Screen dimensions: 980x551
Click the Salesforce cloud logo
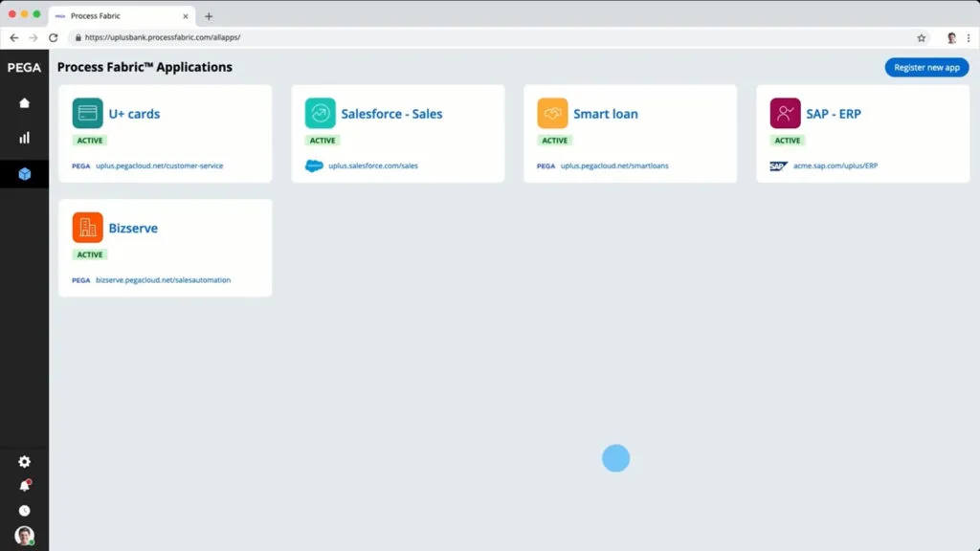click(314, 165)
